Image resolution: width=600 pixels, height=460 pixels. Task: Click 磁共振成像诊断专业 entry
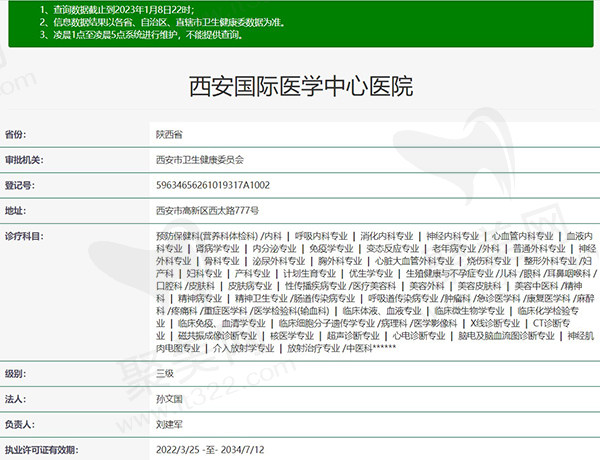[217, 336]
